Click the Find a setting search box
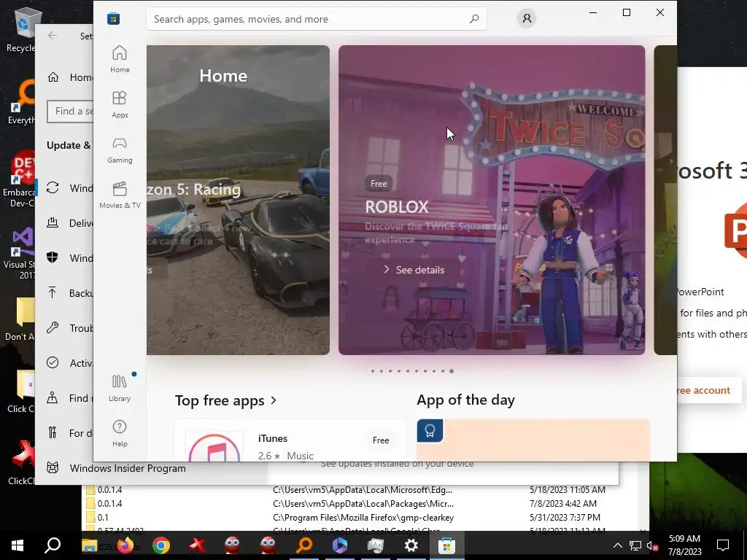 point(71,111)
